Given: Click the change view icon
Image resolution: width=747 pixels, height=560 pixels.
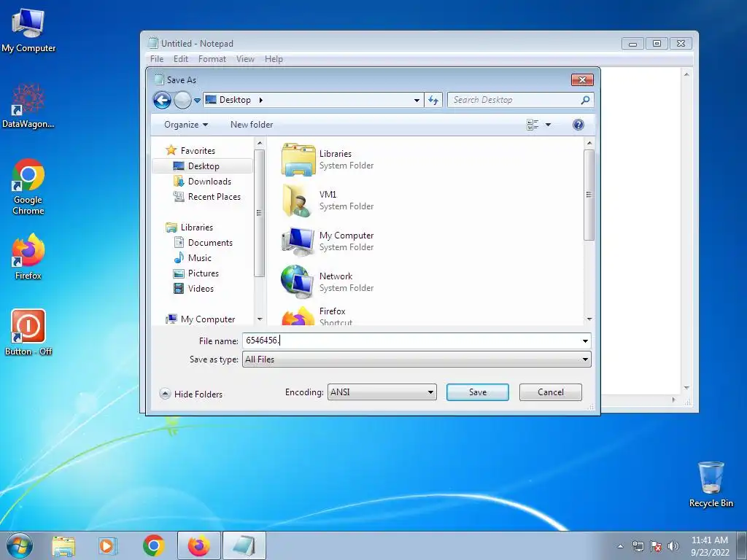Looking at the screenshot, I should point(532,125).
